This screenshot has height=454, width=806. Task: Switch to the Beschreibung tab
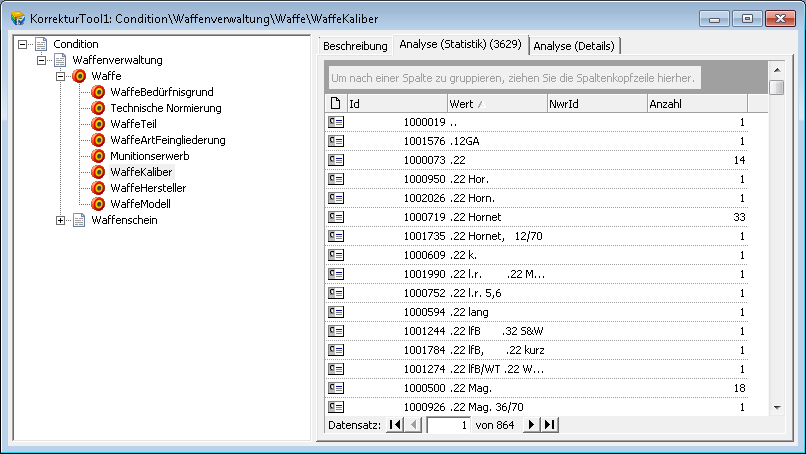pos(355,46)
